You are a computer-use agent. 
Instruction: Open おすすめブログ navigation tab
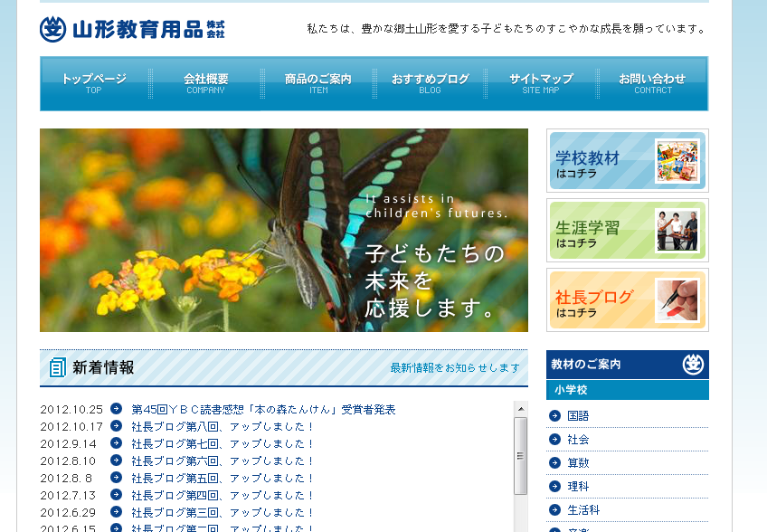point(431,83)
